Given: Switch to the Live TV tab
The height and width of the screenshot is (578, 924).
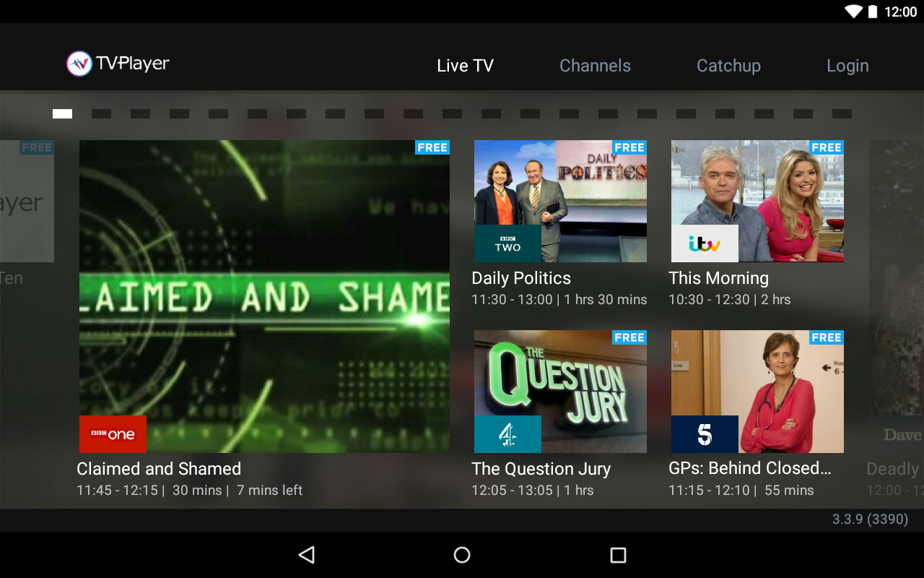Looking at the screenshot, I should pos(465,66).
